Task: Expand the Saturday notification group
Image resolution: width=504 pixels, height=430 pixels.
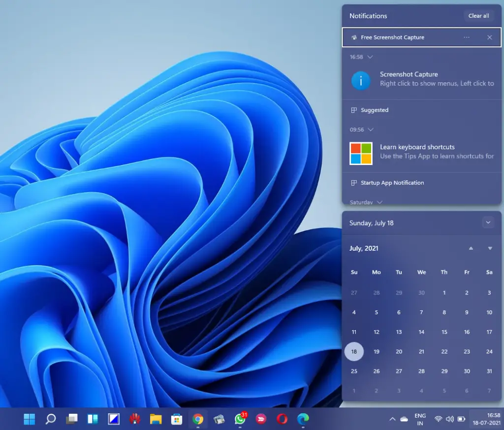Action: (379, 202)
